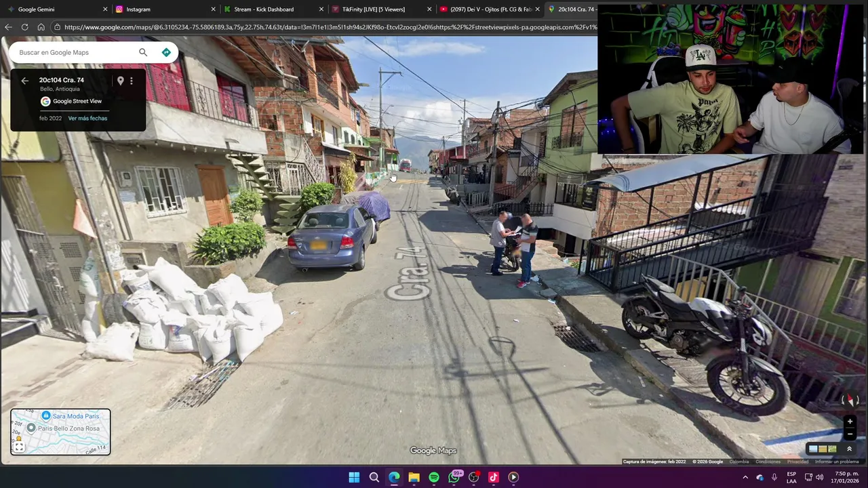Click the location pin icon beside the address
868x488 pixels.
click(x=121, y=81)
